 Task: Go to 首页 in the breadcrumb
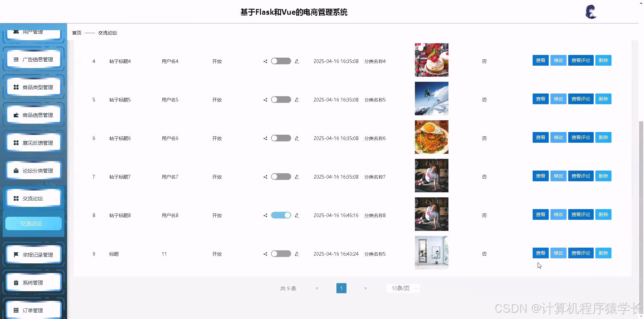[x=77, y=33]
